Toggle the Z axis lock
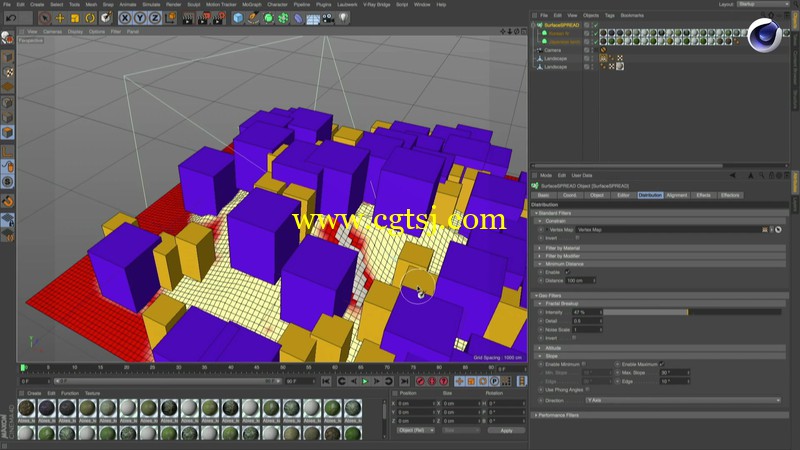This screenshot has height=450, width=800. (155, 18)
